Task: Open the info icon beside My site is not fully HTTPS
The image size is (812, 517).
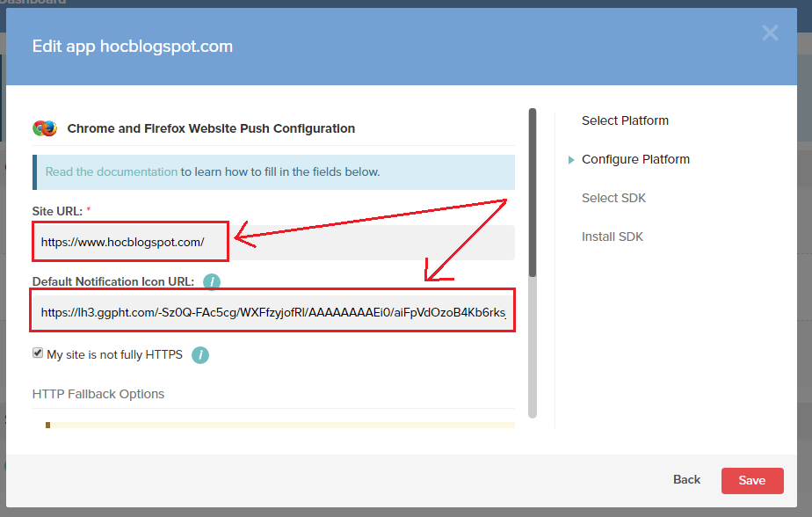Action: click(x=199, y=355)
